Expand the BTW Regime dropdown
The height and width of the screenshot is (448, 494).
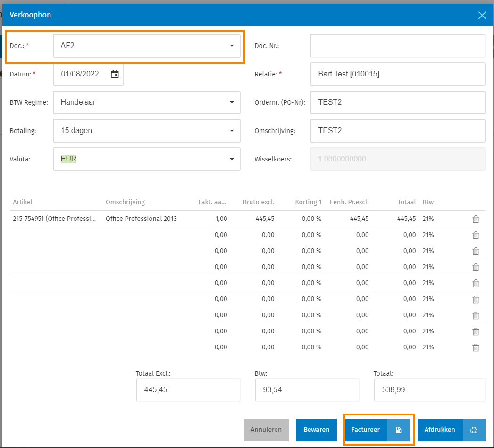click(x=146, y=102)
